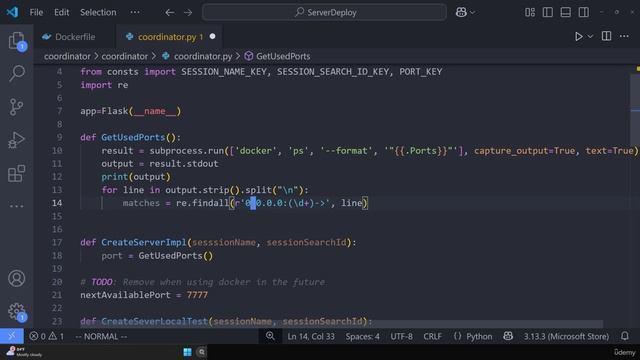This screenshot has width=640, height=360.
Task: Open the Selection menu
Action: pos(98,13)
